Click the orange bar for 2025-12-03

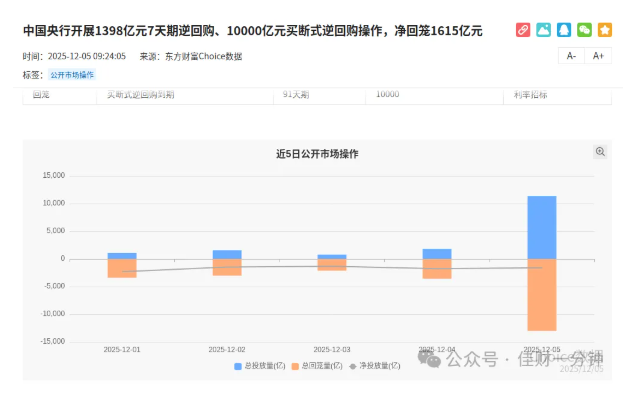(332, 265)
